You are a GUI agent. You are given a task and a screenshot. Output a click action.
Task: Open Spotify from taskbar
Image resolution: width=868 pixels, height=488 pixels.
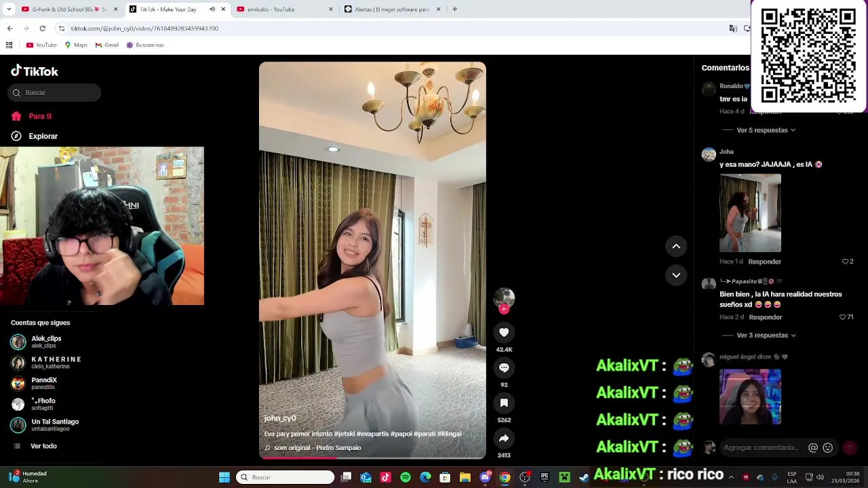pos(406,477)
